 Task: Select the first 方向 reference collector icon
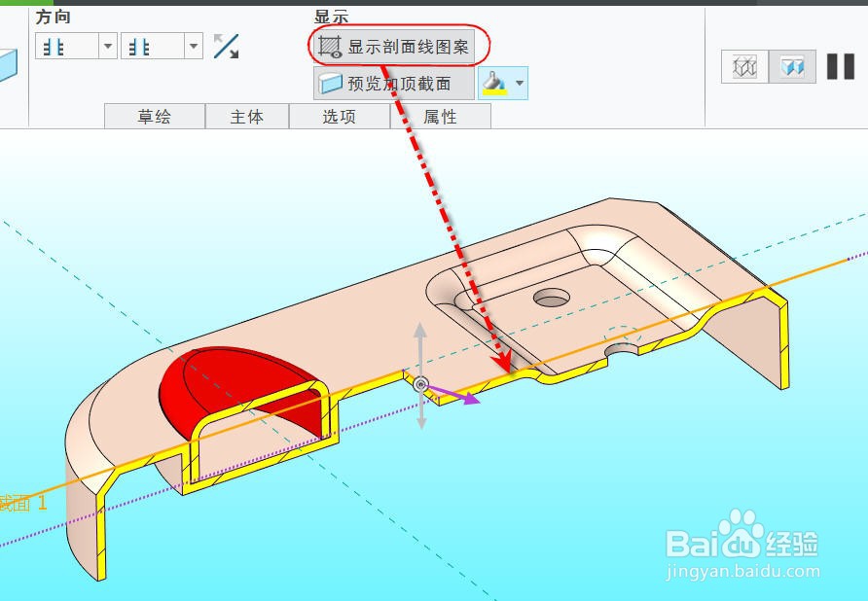point(55,44)
